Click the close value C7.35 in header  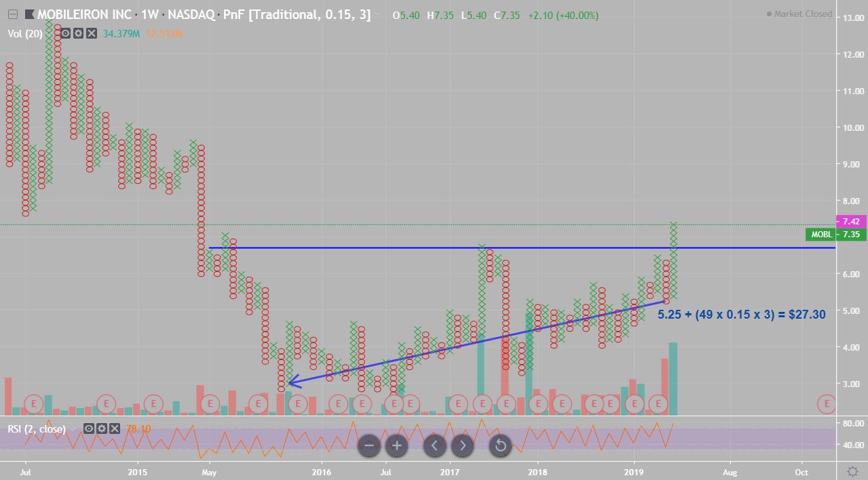506,15
